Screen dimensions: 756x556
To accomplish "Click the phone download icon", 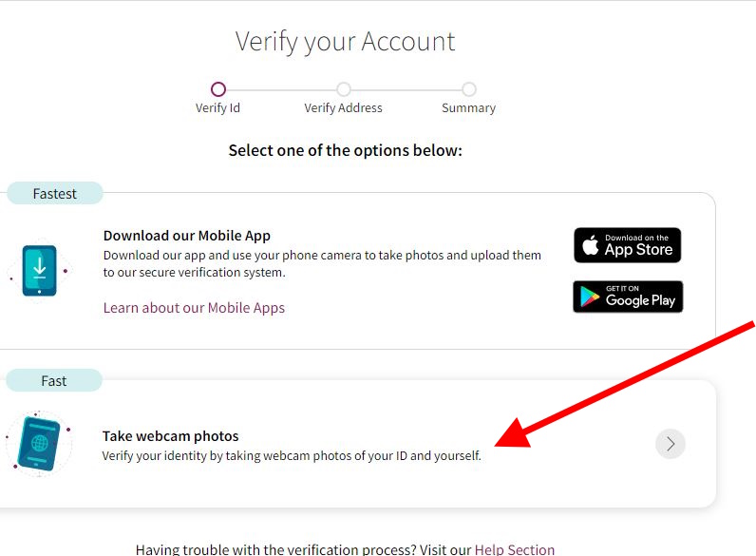I will tap(40, 270).
